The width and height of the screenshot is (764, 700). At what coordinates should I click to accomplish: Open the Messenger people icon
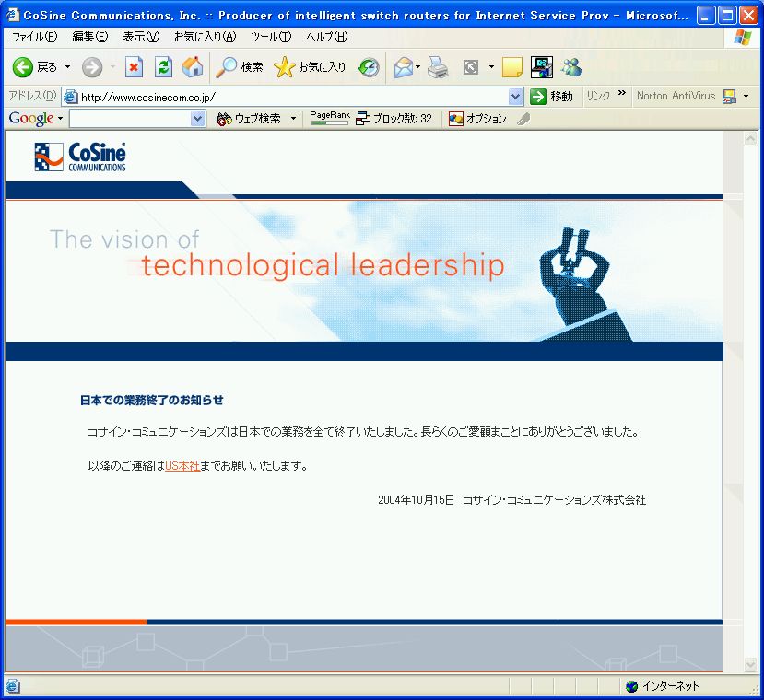pos(571,67)
